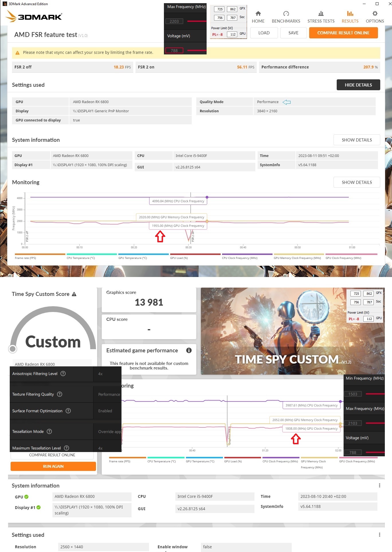The height and width of the screenshot is (552, 392).
Task: Click HIDE DETAILS beside Settings used
Action: [x=358, y=85]
